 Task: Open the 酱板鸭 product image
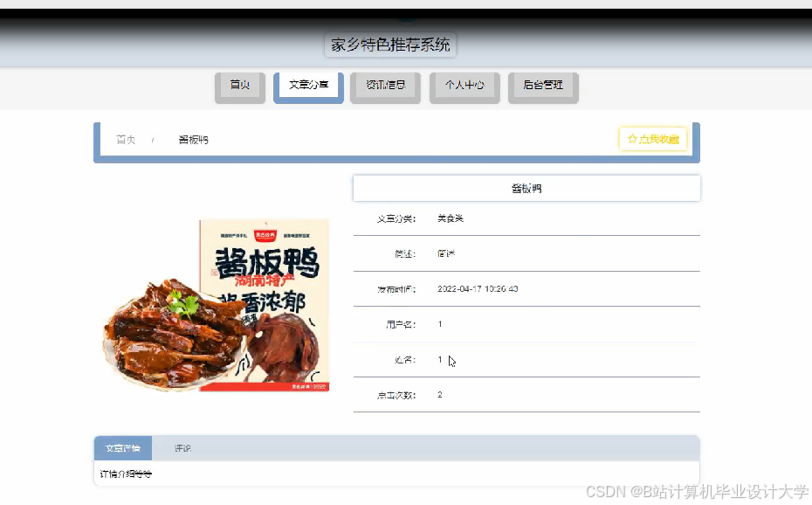pos(216,305)
